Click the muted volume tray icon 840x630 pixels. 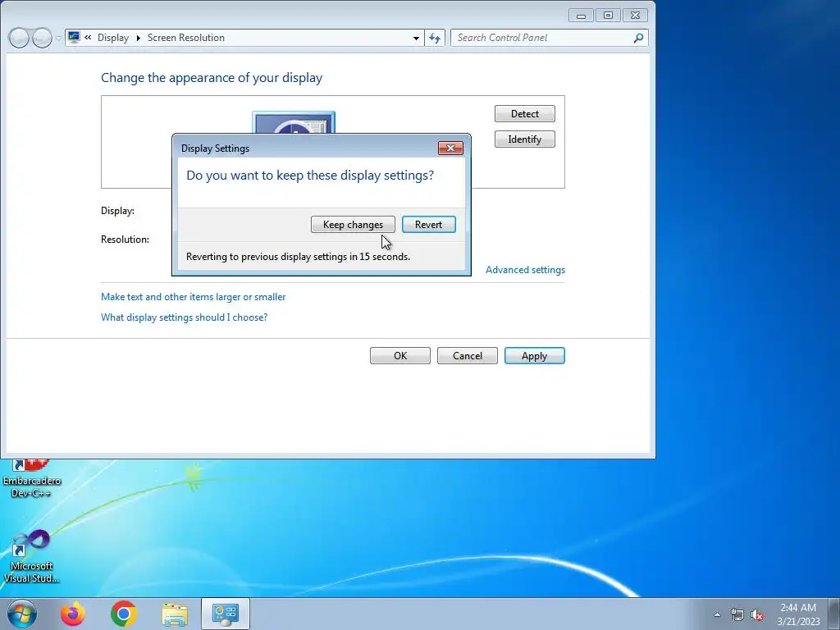(x=757, y=615)
